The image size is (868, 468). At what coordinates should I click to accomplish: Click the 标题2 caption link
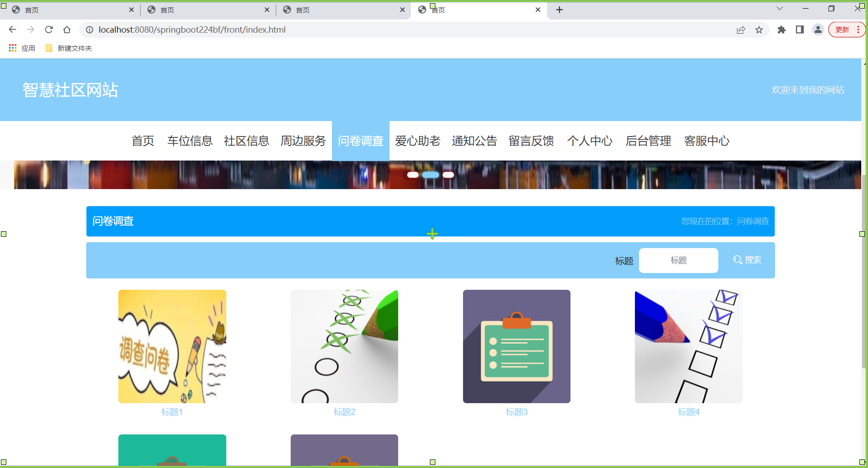pyautogui.click(x=344, y=412)
